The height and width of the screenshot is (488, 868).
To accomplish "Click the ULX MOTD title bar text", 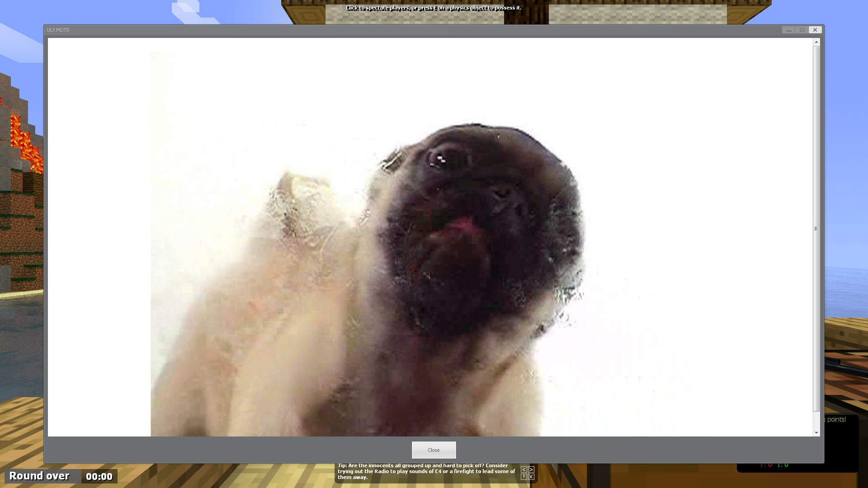I will tap(58, 30).
